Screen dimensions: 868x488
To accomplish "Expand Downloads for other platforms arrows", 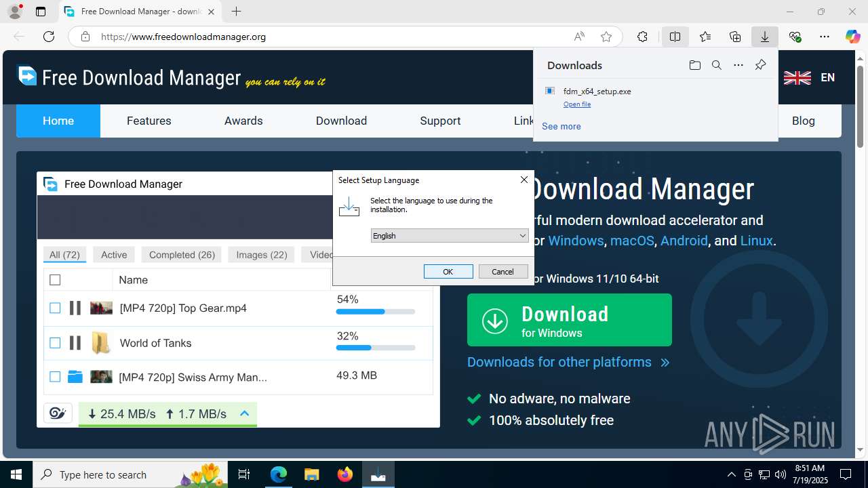I will click(665, 363).
